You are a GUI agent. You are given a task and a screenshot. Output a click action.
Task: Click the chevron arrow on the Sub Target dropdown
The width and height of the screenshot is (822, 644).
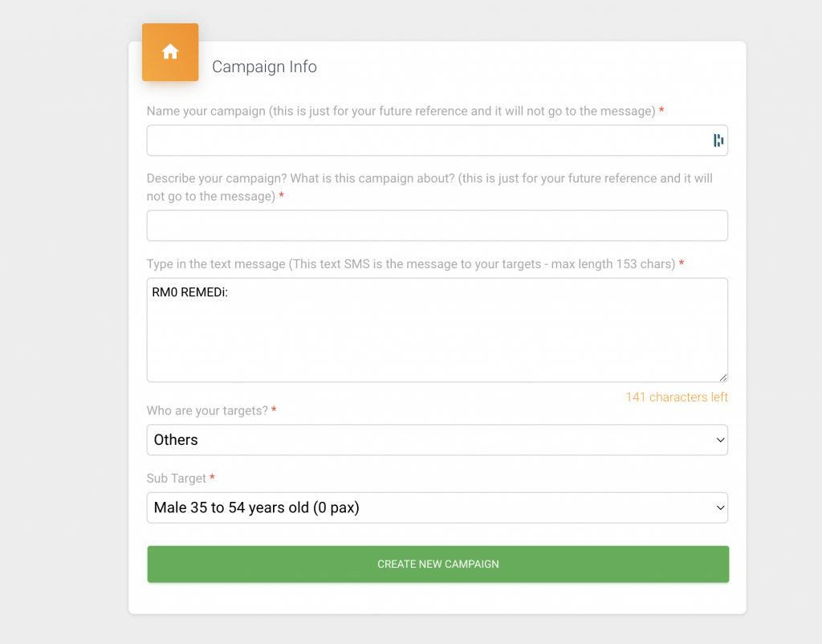point(720,507)
